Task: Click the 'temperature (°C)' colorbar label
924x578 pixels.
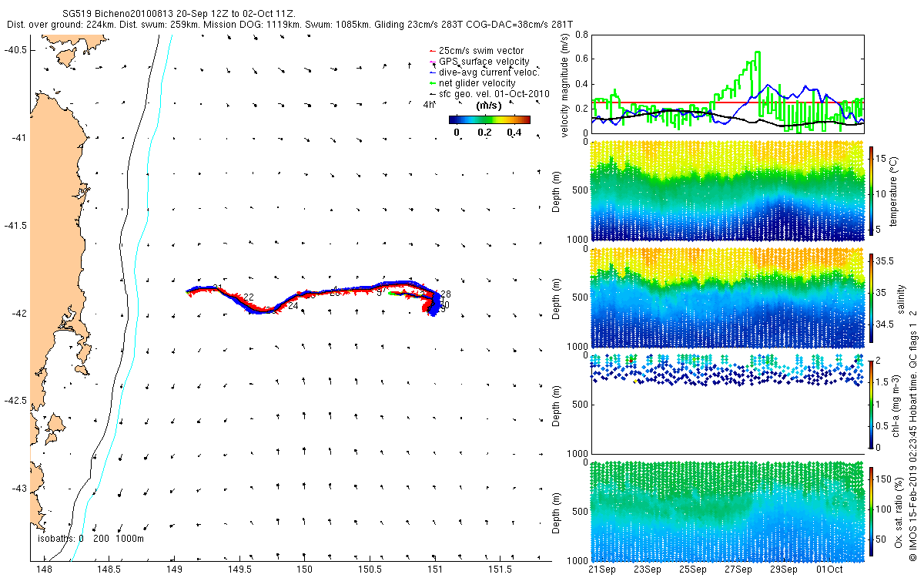Action: pyautogui.click(x=895, y=190)
